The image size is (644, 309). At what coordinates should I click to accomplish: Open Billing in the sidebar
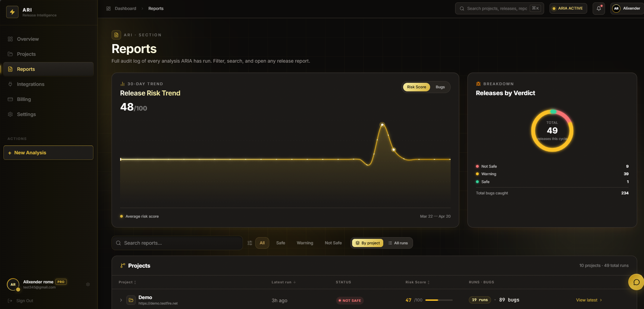48,99
